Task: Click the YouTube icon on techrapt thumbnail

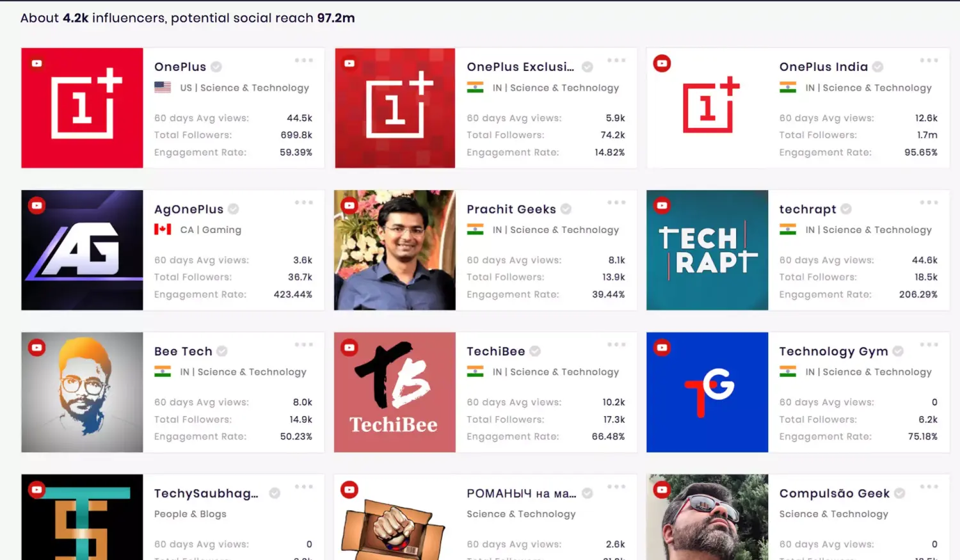Action: coord(662,205)
